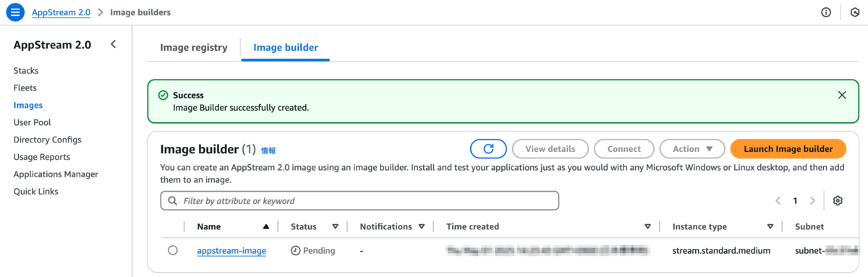Open the appstream-image link
The image size is (868, 277).
click(231, 251)
